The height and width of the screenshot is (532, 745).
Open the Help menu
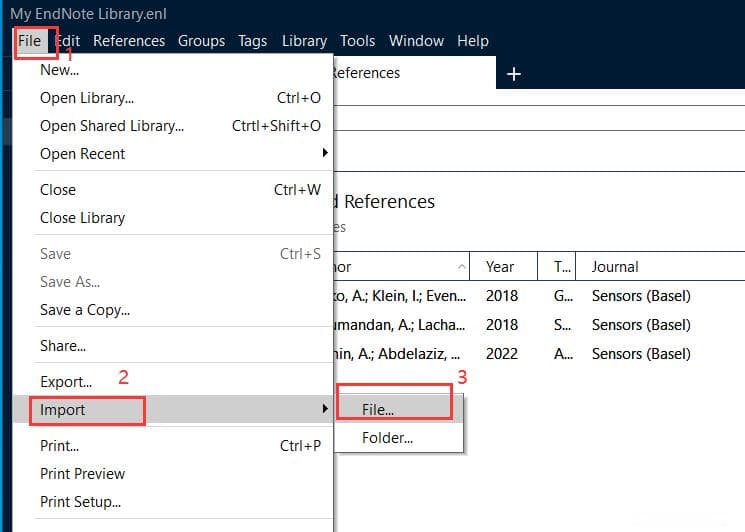[x=473, y=41]
